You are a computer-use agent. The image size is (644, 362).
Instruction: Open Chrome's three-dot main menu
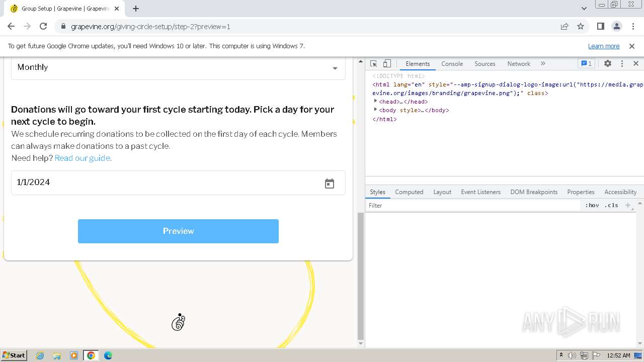point(633,27)
